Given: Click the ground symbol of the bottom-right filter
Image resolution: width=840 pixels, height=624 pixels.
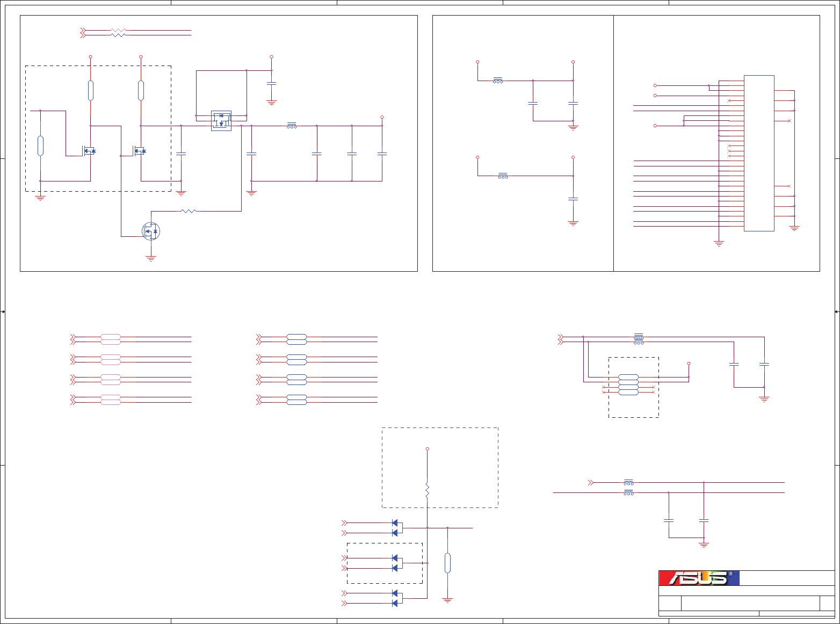Looking at the screenshot, I should [704, 545].
